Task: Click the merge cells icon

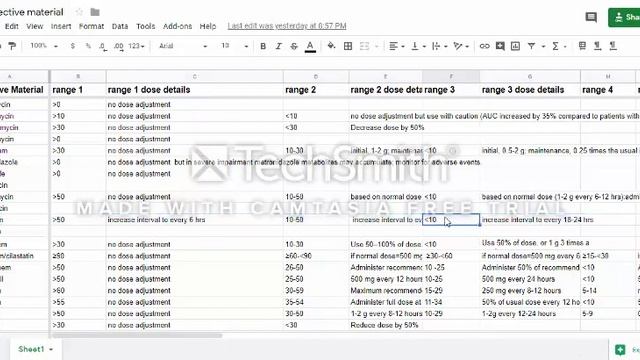Action: pyautogui.click(x=364, y=46)
